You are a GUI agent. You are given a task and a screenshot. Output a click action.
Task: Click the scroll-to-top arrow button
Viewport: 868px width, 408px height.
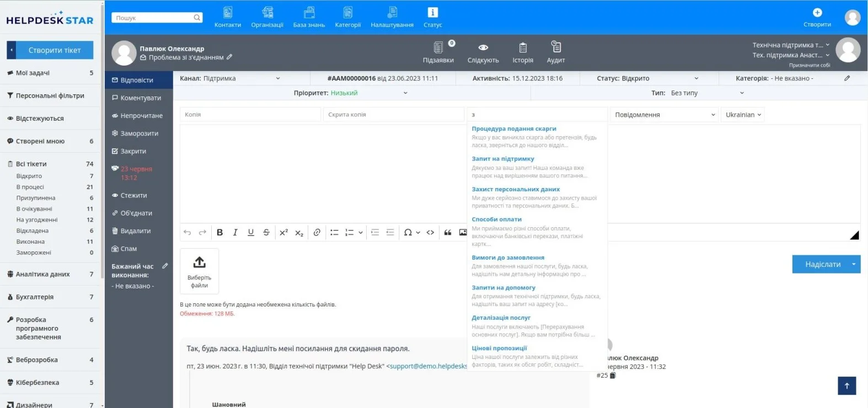click(846, 385)
